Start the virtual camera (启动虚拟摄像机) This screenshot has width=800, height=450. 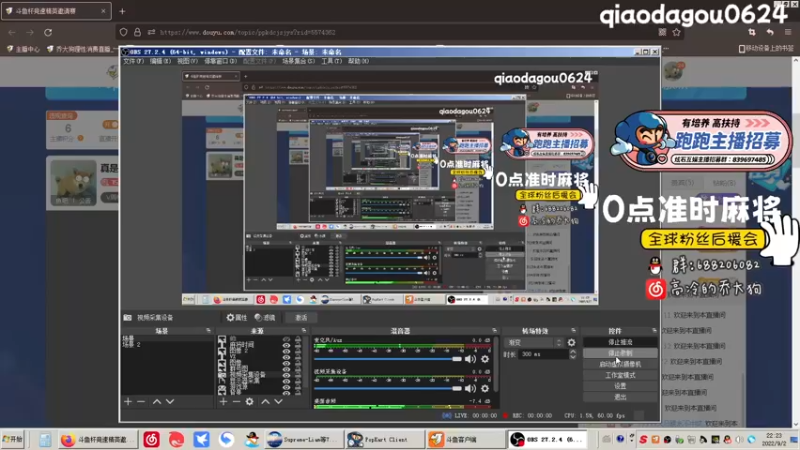click(x=620, y=364)
